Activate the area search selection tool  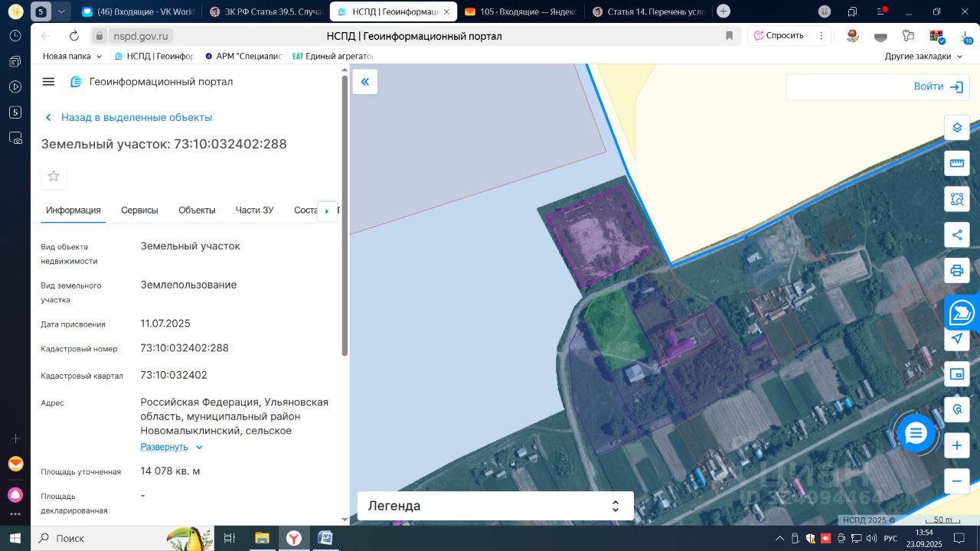pos(956,199)
